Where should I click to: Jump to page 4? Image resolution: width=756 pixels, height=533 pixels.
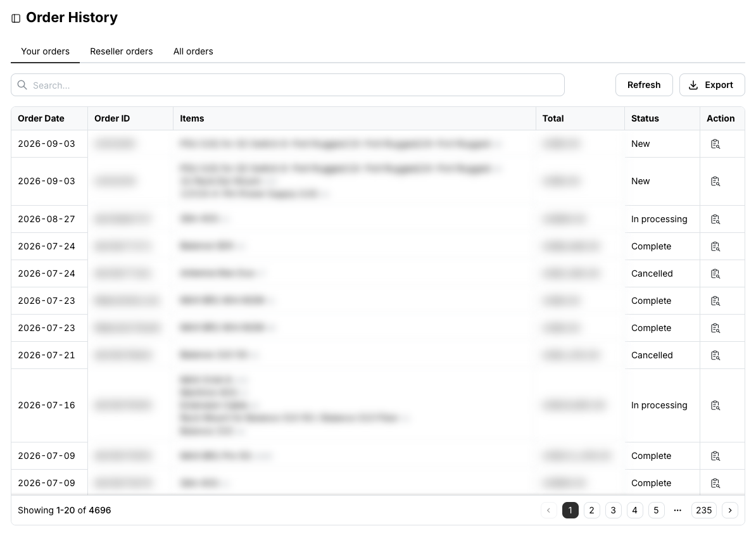tap(634, 510)
